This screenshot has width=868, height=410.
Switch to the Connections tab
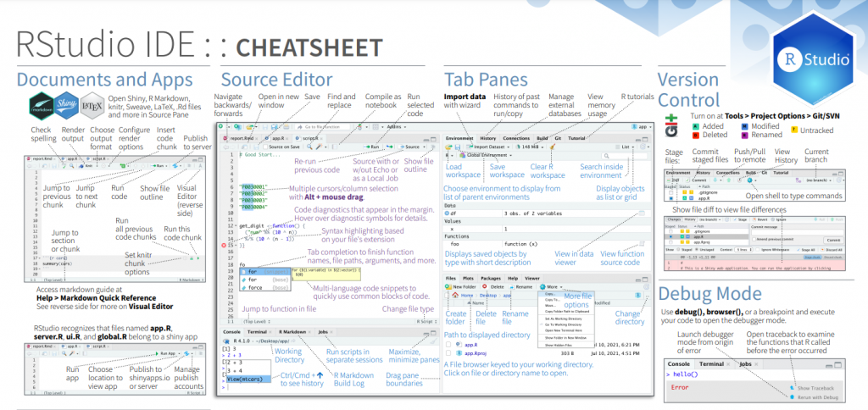pyautogui.click(x=516, y=138)
